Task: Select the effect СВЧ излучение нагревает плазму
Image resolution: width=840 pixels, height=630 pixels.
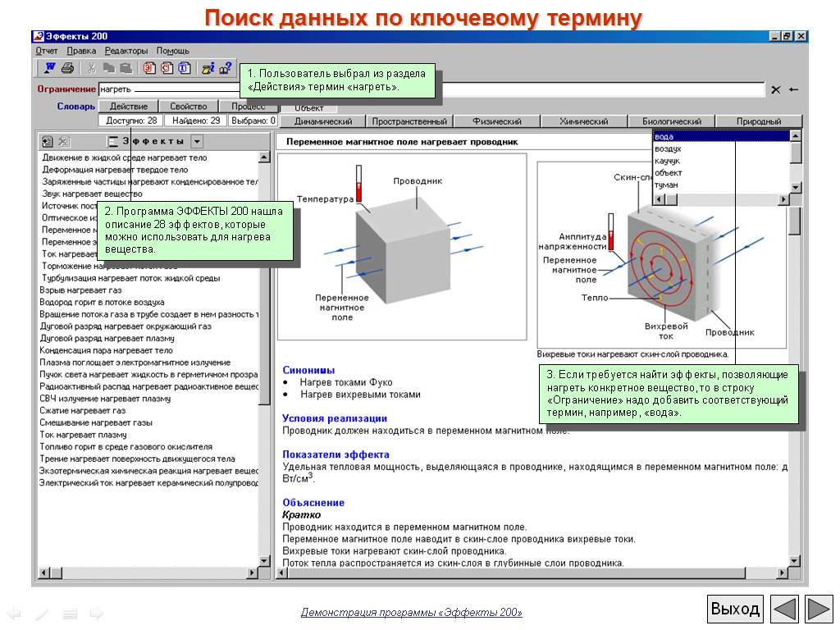Action: pos(105,399)
